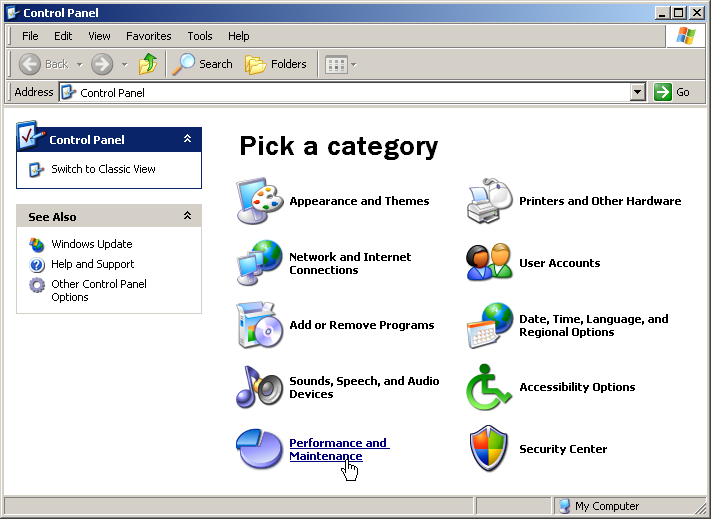Click the resize grip at window corner
Viewport: 711px width, 519px height.
701,507
